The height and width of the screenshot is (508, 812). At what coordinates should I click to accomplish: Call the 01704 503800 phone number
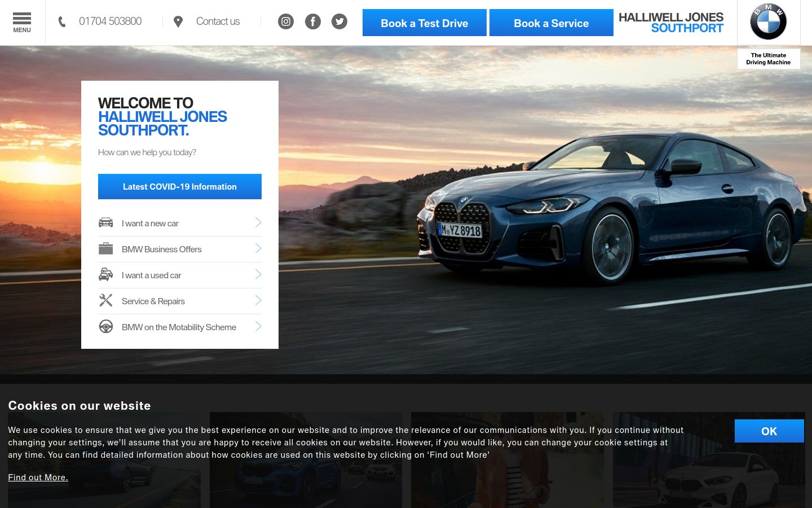pyautogui.click(x=111, y=21)
